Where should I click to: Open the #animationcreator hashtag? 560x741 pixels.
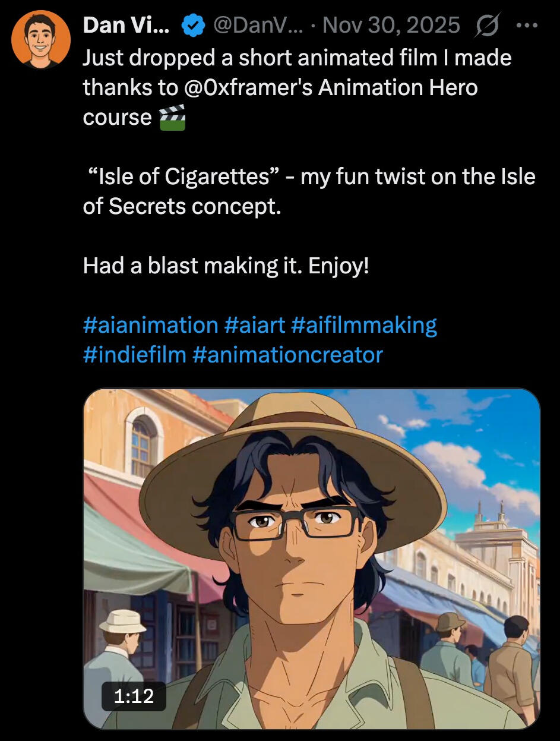287,355
